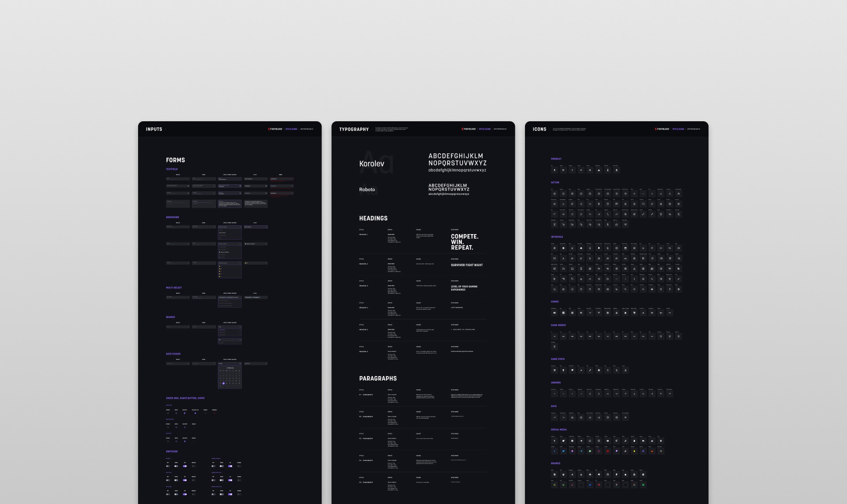Click the Twitter icon in color row
This screenshot has width=847, height=504.
click(563, 451)
